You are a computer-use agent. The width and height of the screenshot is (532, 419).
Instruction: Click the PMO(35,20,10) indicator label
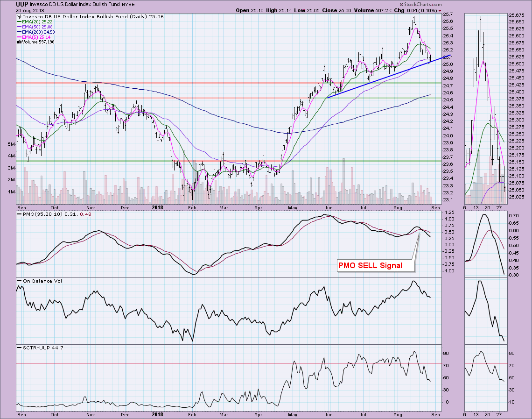click(x=43, y=214)
